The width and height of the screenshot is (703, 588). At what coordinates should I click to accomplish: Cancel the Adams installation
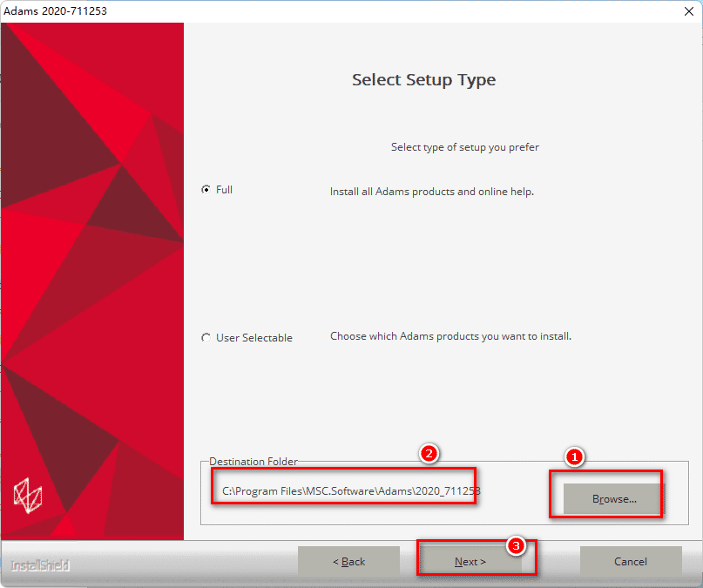click(630, 562)
